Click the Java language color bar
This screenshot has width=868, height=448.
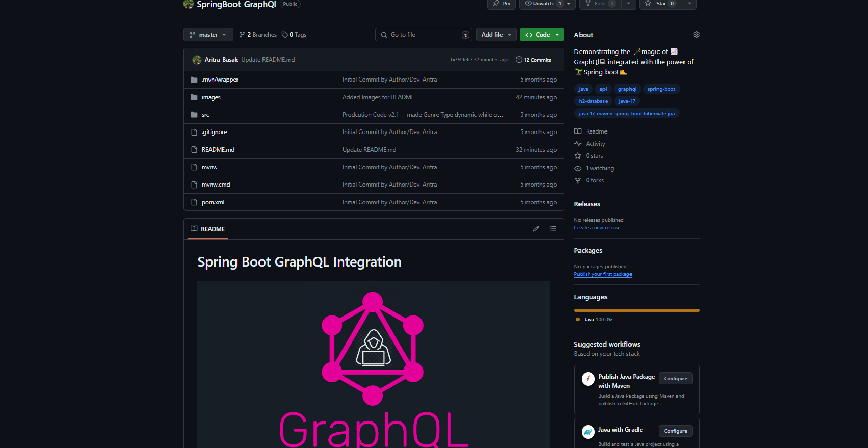coord(637,310)
